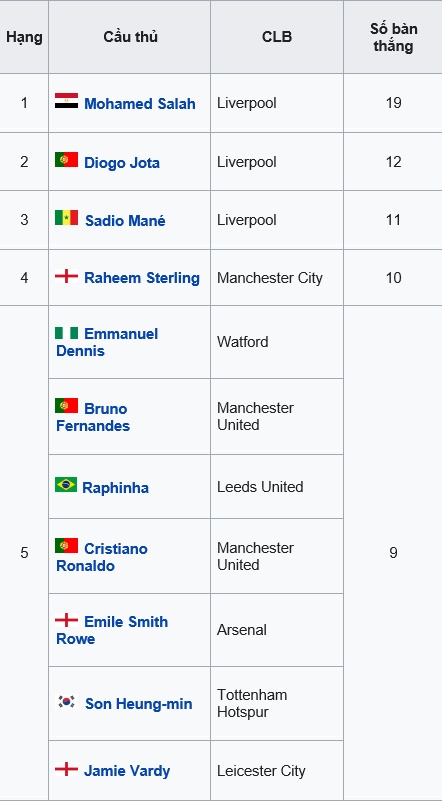Click the Cầu thủ column header

pyautogui.click(x=130, y=37)
